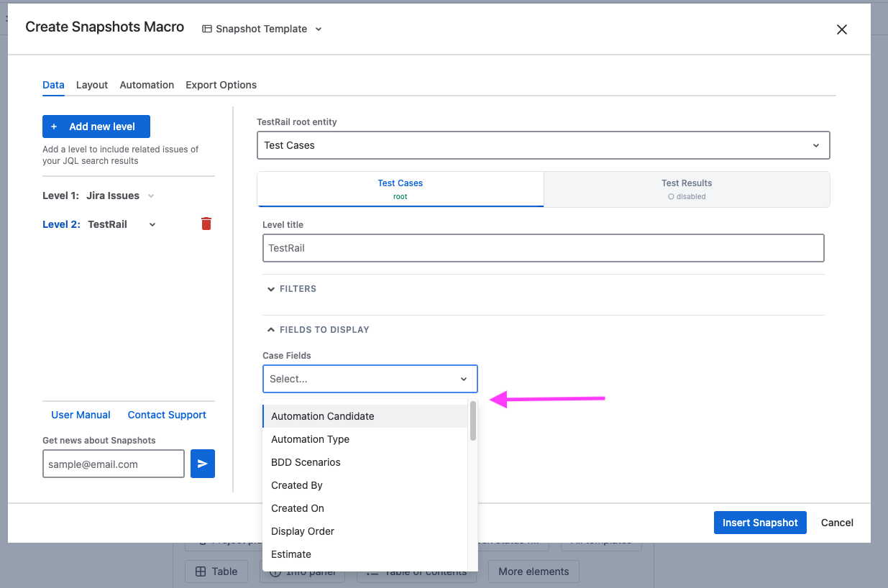Expand the FILTERS section
The image size is (888, 588).
click(292, 289)
